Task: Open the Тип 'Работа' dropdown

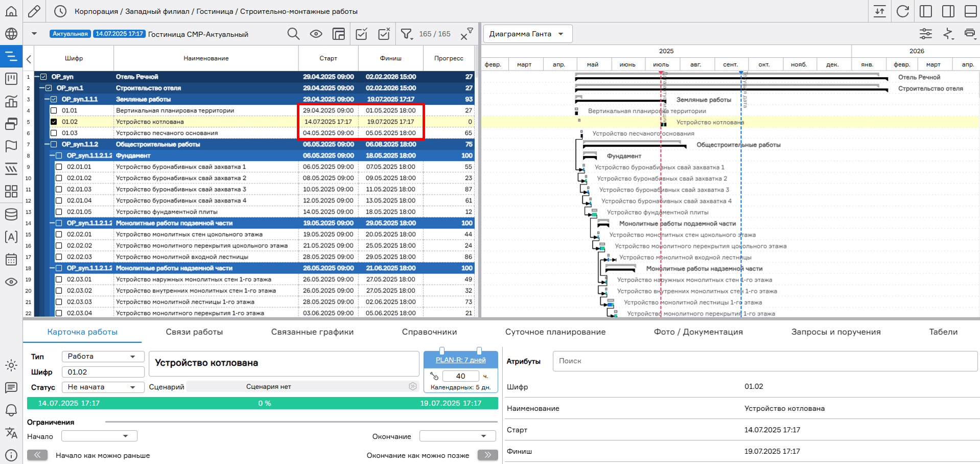Action: click(102, 356)
